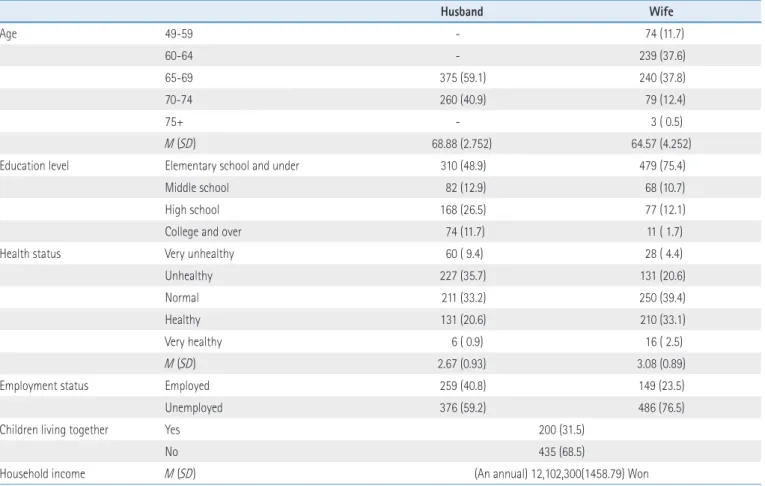Viewport: 765px width, 486px height.
Task: Select husband value 211 (33.2)
Action: click(463, 297)
